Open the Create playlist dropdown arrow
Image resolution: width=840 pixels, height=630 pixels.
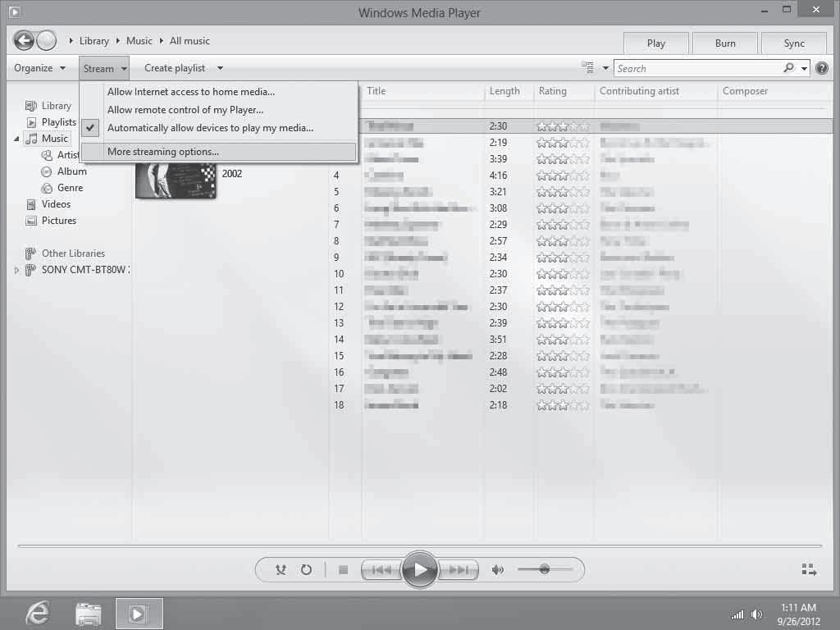pyautogui.click(x=220, y=68)
